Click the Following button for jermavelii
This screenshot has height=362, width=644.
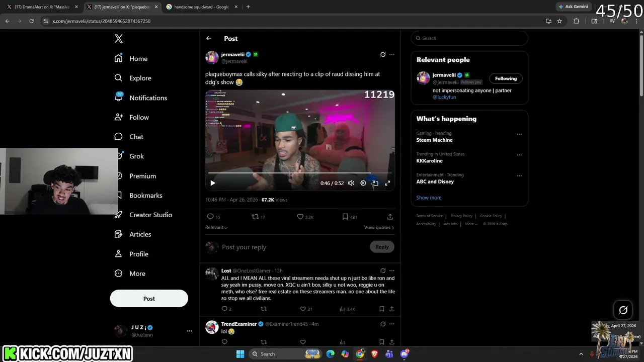(506, 78)
